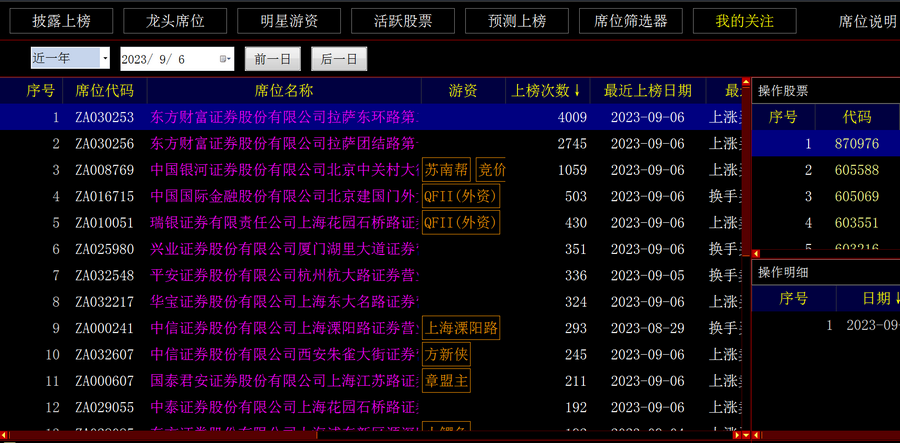900x443 pixels.
Task: Select stock code 605069
Action: 856,197
